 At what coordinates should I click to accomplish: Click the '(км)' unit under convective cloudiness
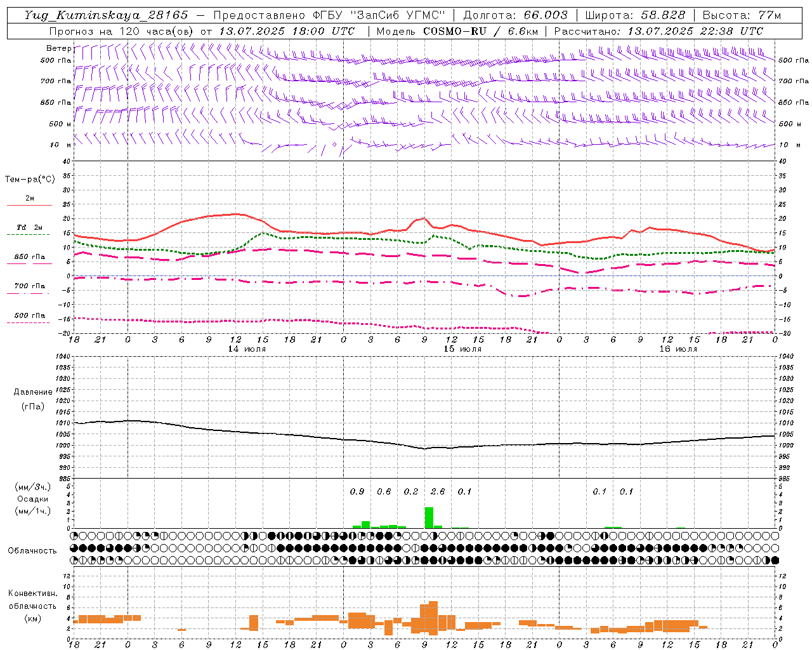click(33, 618)
